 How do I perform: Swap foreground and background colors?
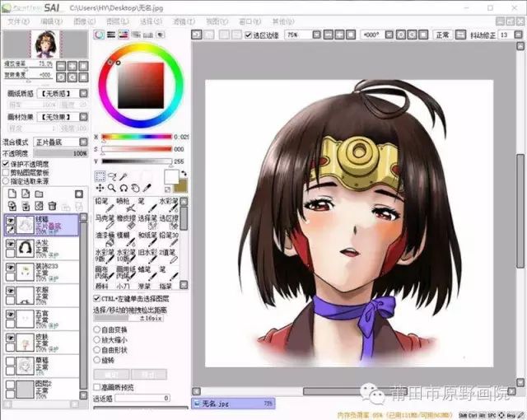coord(184,174)
